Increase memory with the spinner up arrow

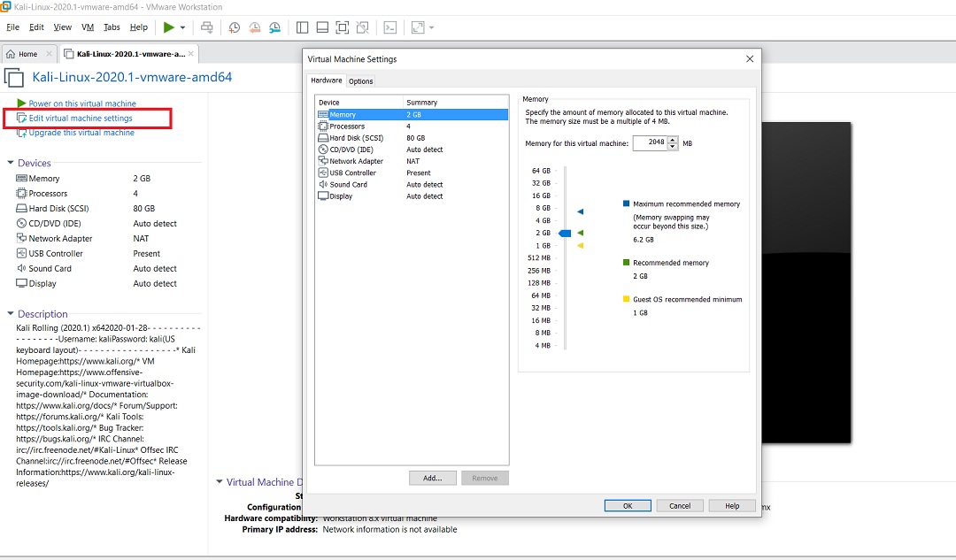673,140
